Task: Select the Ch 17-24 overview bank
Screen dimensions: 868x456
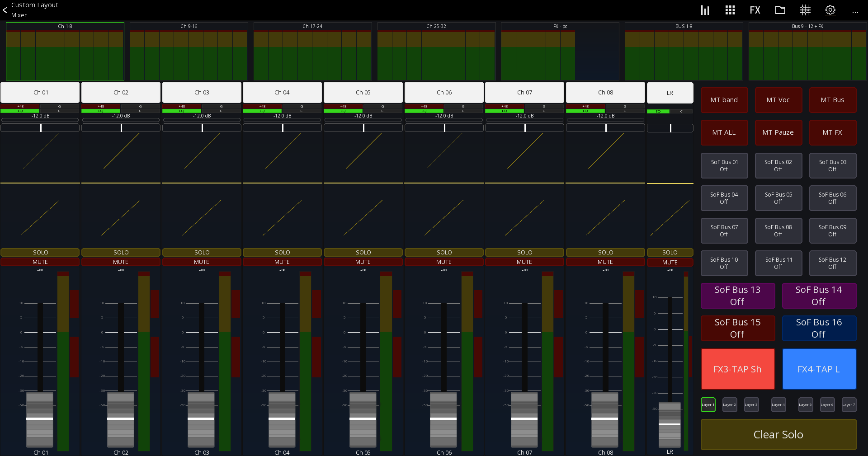Action: 312,51
